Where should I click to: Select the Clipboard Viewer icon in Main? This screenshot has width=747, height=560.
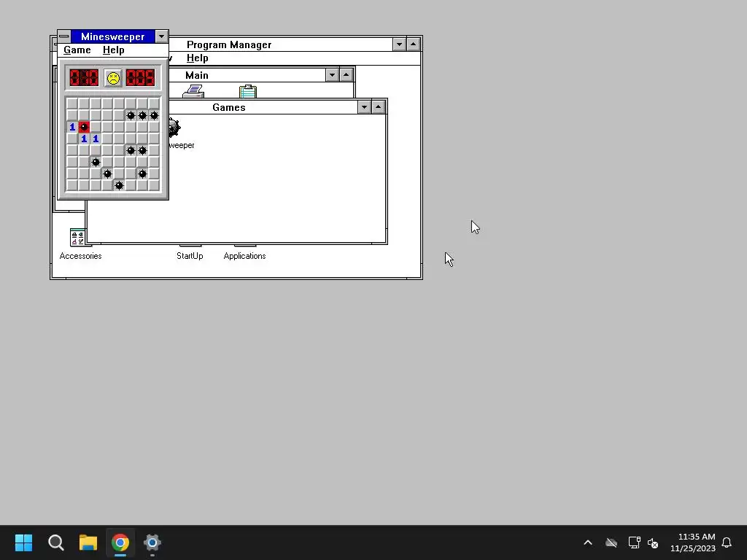(248, 91)
